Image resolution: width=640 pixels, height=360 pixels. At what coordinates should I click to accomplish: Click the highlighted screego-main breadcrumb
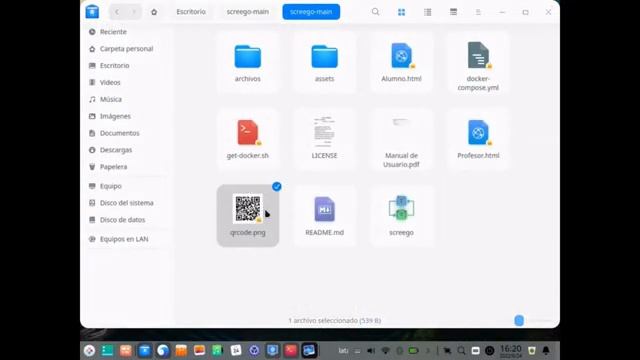(x=311, y=12)
